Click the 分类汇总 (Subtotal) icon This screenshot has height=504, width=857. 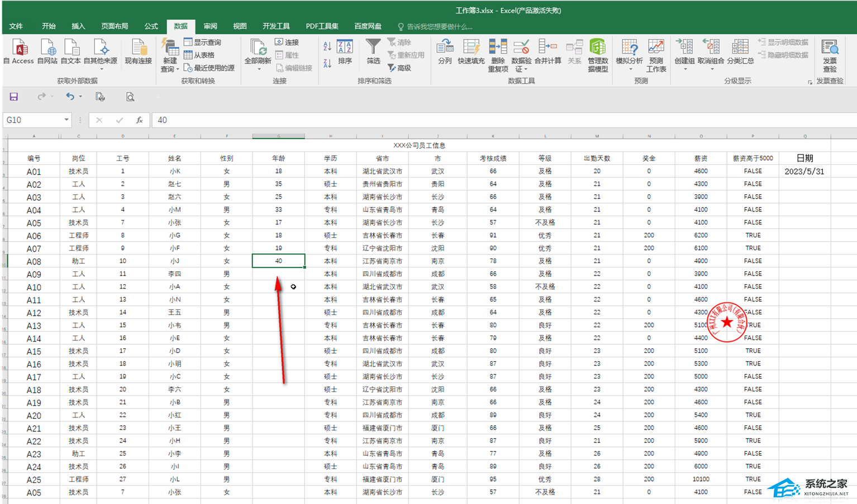click(x=740, y=47)
